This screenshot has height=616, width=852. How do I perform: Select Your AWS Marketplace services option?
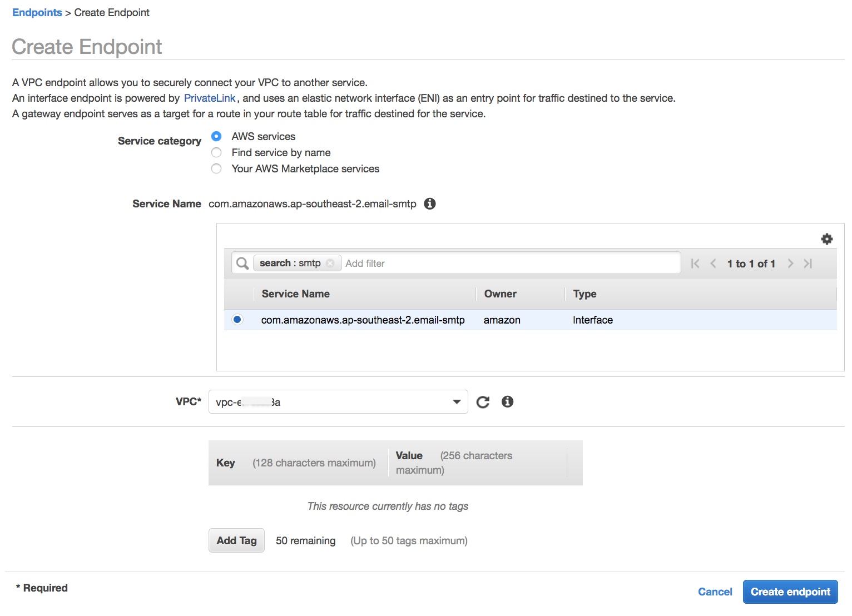click(x=216, y=168)
